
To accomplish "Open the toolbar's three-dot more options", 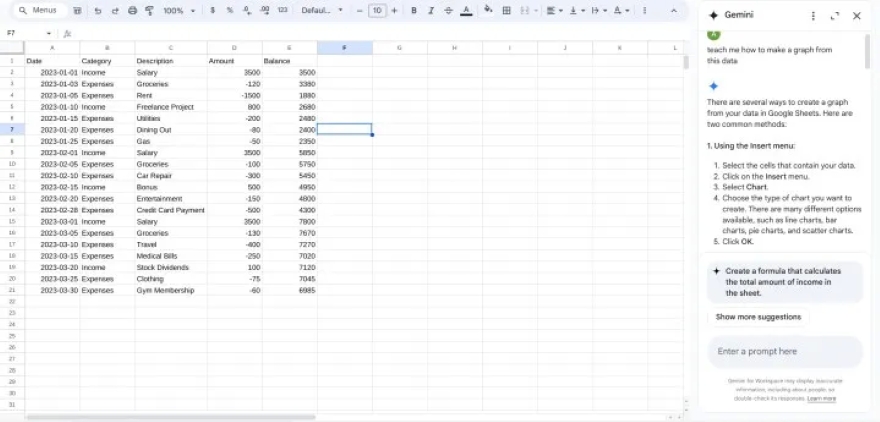I will click(644, 11).
